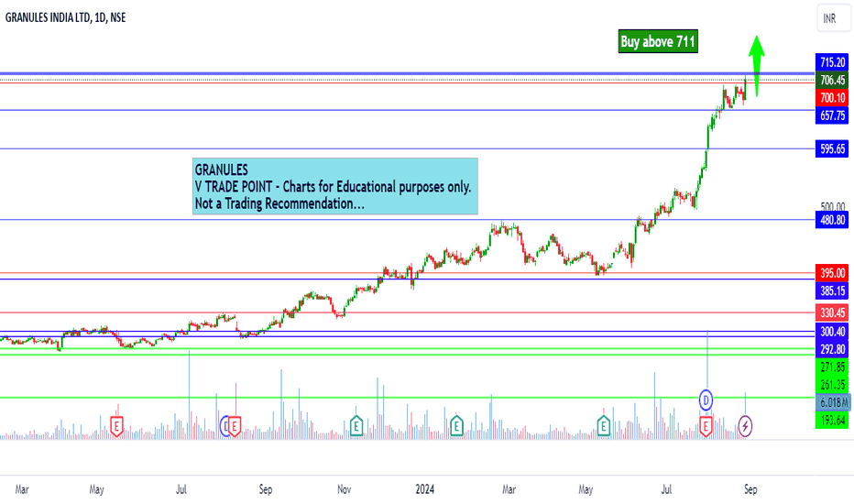Click the 657.75 price label
854x504 pixels.
(832, 115)
